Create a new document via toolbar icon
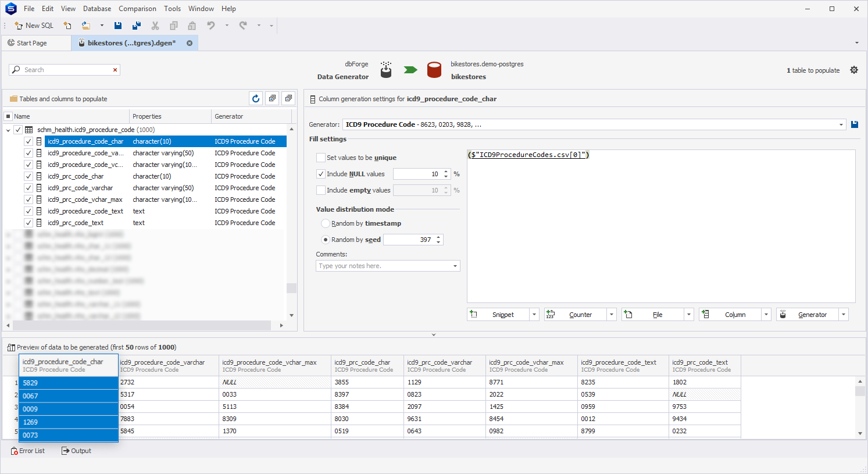This screenshot has height=474, width=868. point(67,26)
